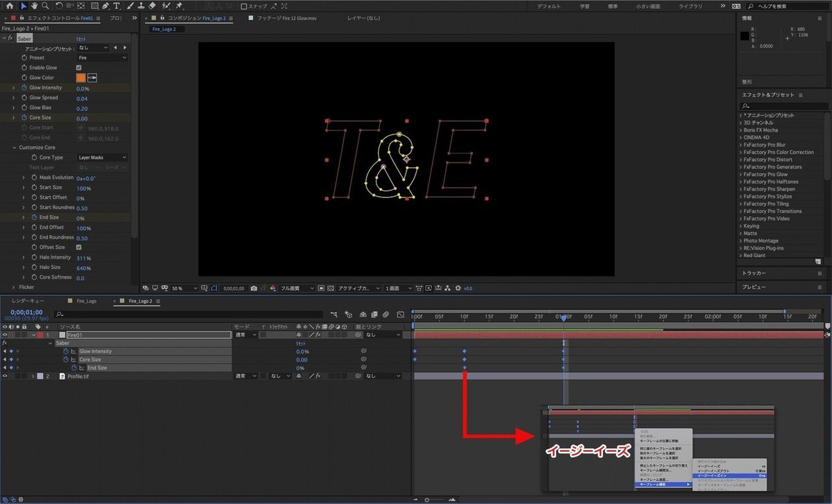Select the Puppet Pin tool

point(180,6)
